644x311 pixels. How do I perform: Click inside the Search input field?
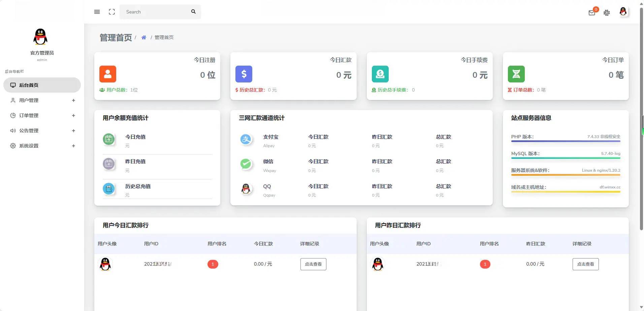click(155, 11)
